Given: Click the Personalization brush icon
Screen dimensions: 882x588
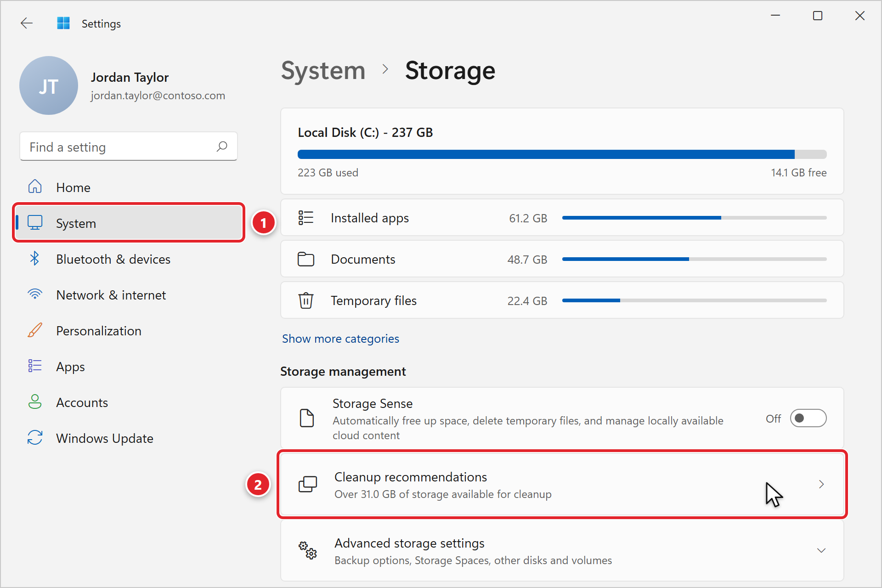Looking at the screenshot, I should [x=35, y=330].
